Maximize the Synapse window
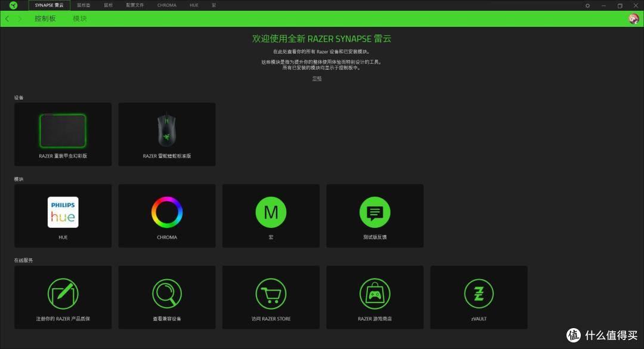 pyautogui.click(x=620, y=6)
